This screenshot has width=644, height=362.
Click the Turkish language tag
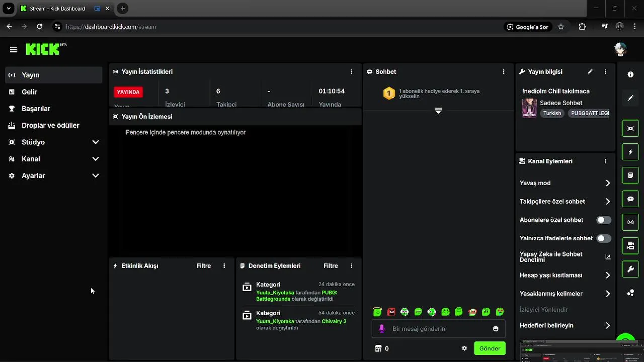click(x=552, y=114)
